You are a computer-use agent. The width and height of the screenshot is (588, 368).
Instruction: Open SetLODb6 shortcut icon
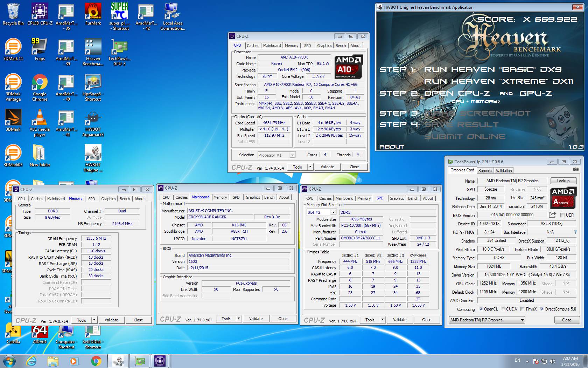tap(93, 337)
